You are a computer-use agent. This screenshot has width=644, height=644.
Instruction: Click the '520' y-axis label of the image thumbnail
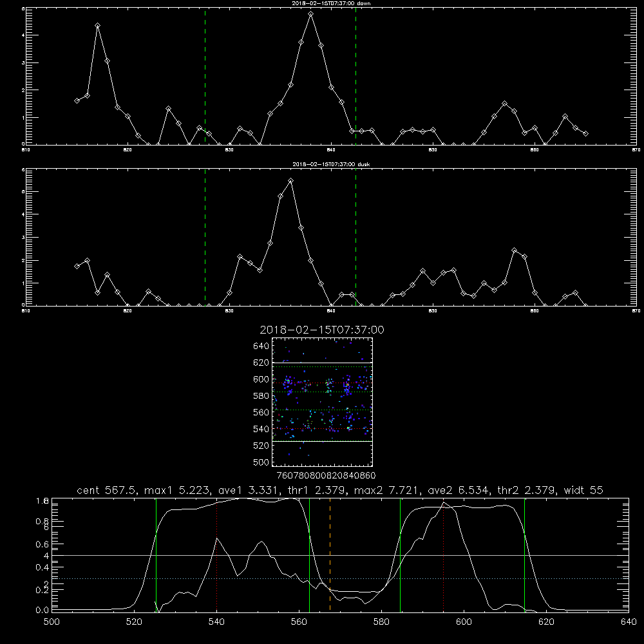[x=261, y=446]
